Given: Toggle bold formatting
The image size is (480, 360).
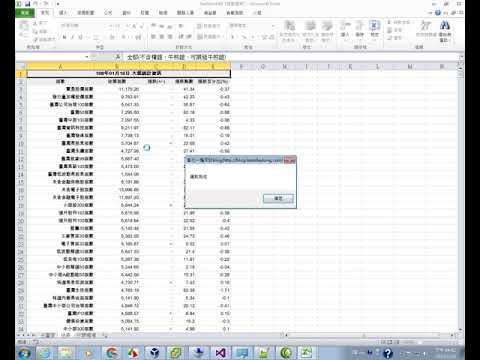Looking at the screenshot, I should coord(64,37).
